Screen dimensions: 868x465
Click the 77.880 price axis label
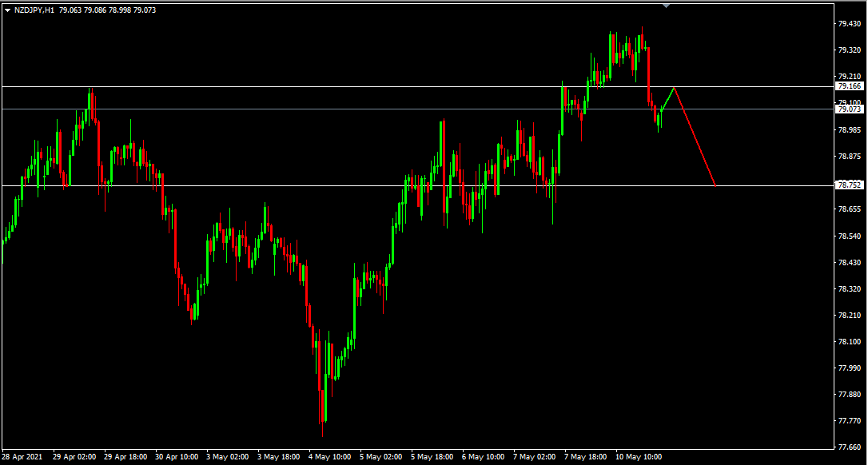849,395
